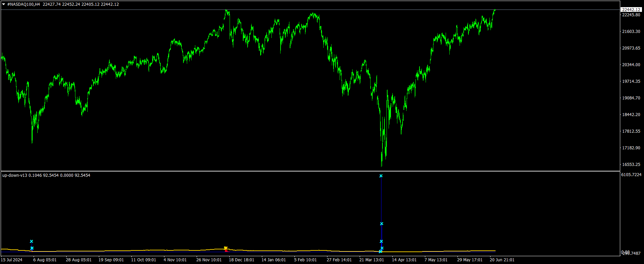Screen dimensions: 644x264
Task: Click the up-down-v13 indicator label
Action: (15, 175)
